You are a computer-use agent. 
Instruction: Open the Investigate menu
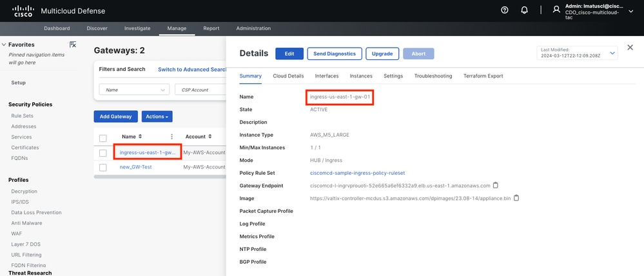pos(137,28)
